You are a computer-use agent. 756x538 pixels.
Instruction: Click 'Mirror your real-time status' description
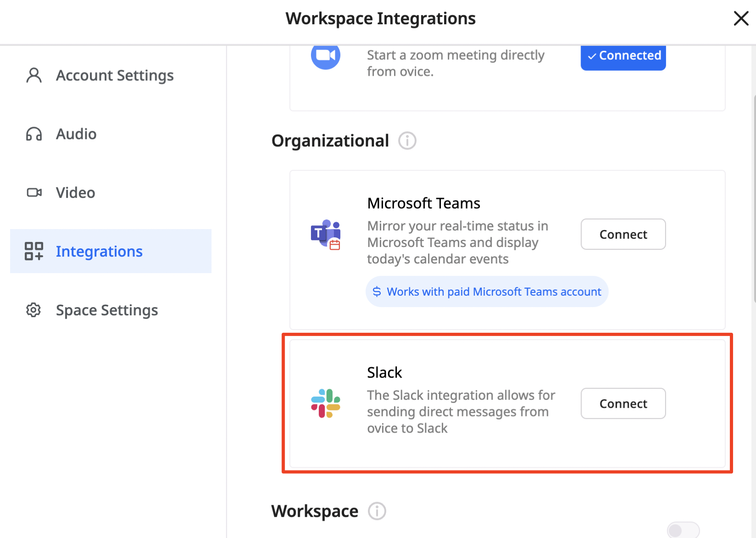tap(458, 242)
